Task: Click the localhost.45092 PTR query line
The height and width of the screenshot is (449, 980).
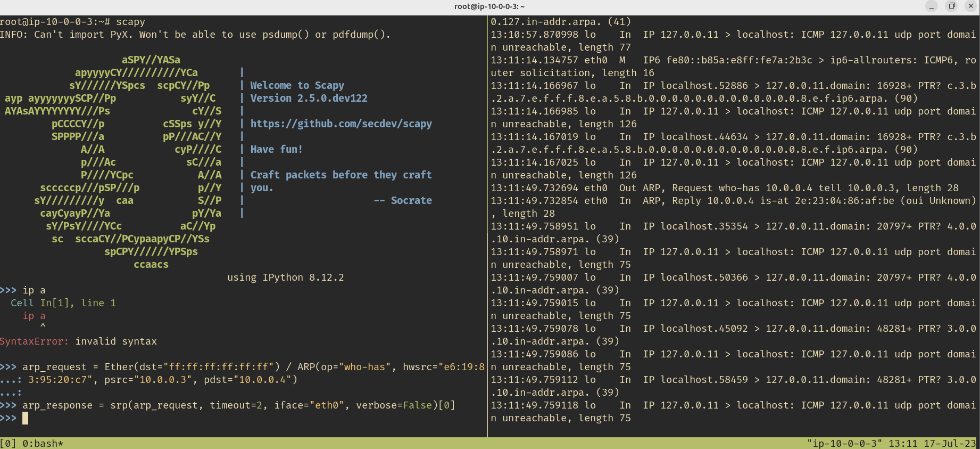Action: click(x=734, y=334)
